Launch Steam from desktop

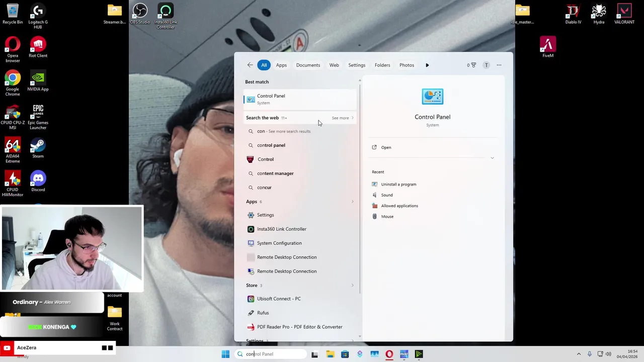pyautogui.click(x=38, y=148)
